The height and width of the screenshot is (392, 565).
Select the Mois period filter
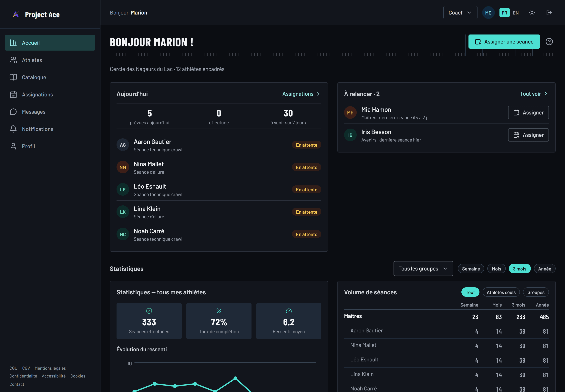click(x=496, y=269)
